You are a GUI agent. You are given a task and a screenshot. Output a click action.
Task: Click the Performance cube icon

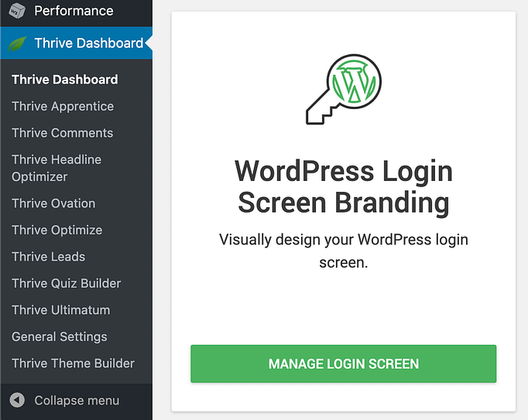(17, 11)
